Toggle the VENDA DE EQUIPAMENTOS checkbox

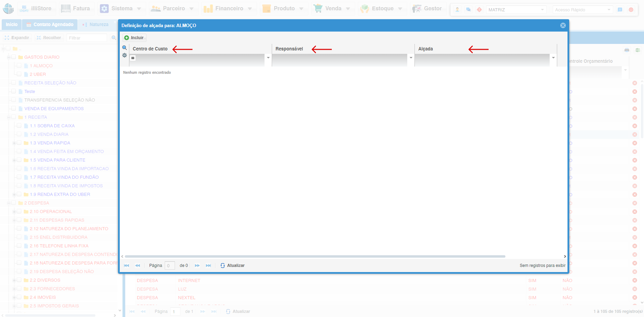click(14, 108)
